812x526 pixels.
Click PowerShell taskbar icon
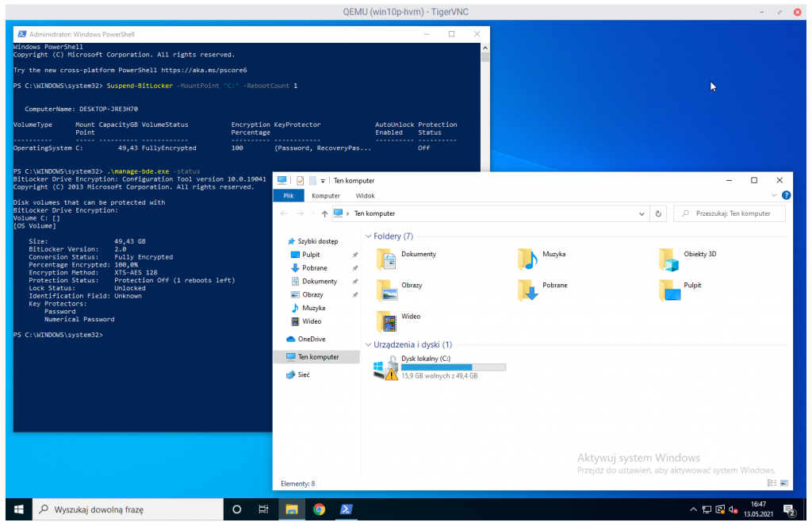tap(346, 509)
